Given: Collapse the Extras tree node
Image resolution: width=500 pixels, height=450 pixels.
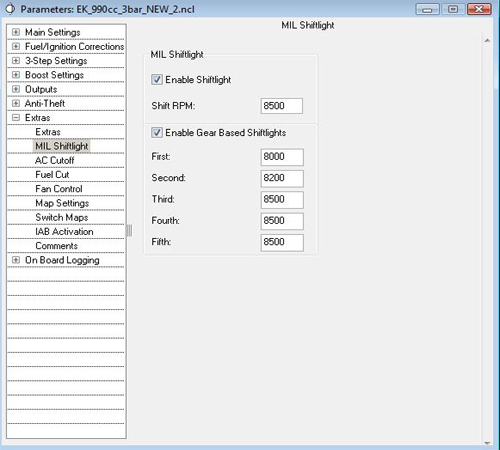Looking at the screenshot, I should click(x=16, y=117).
